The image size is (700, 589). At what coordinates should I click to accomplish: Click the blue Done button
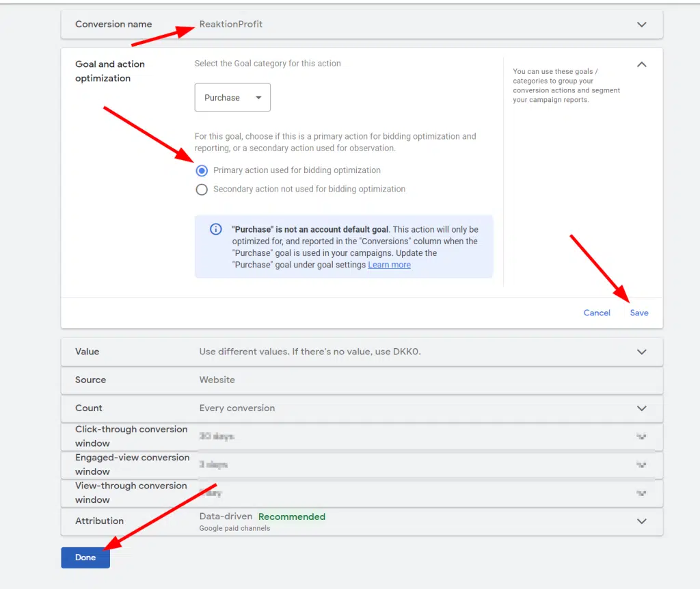tap(85, 558)
